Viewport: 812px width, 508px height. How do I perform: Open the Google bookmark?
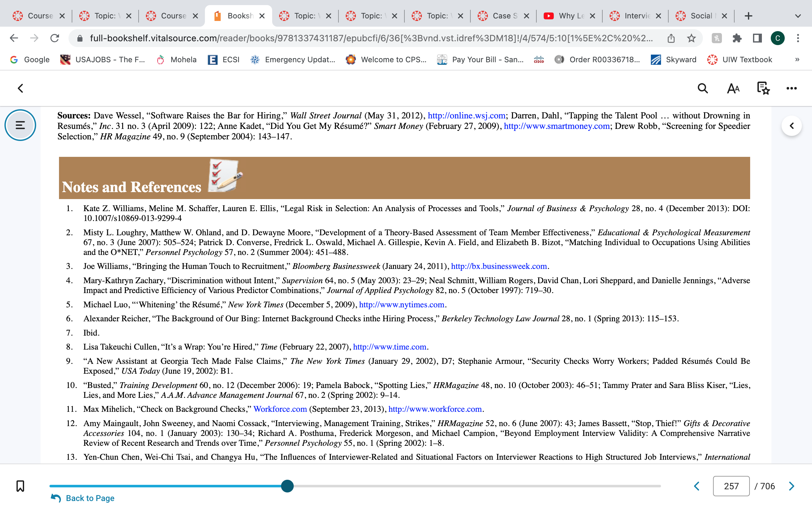[x=29, y=59]
